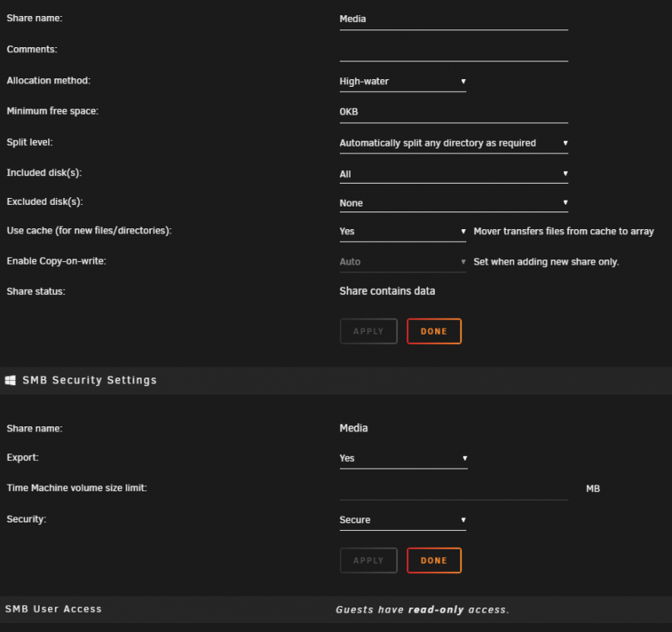Click the 'Included disk(s):' label

point(44,173)
